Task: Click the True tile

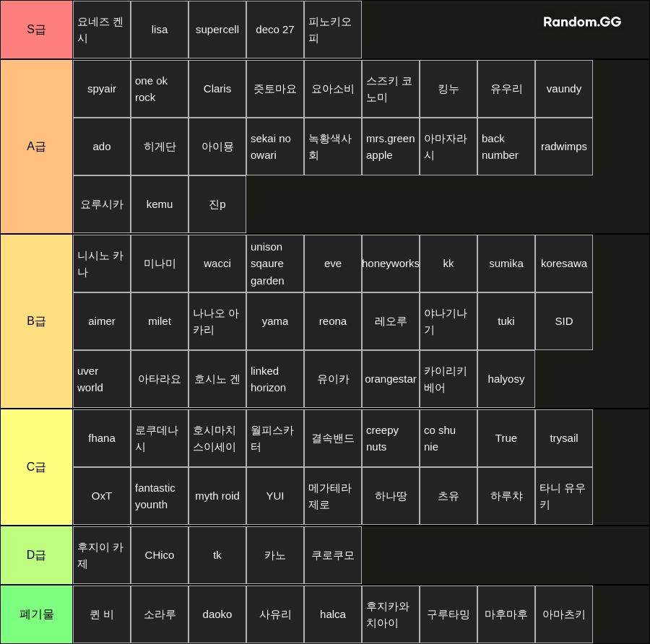Action: point(506,438)
